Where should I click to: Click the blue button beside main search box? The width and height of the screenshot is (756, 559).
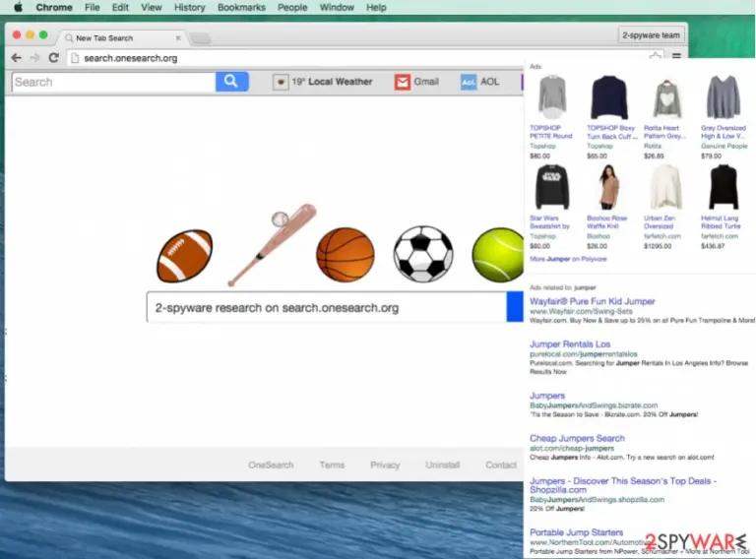[515, 307]
